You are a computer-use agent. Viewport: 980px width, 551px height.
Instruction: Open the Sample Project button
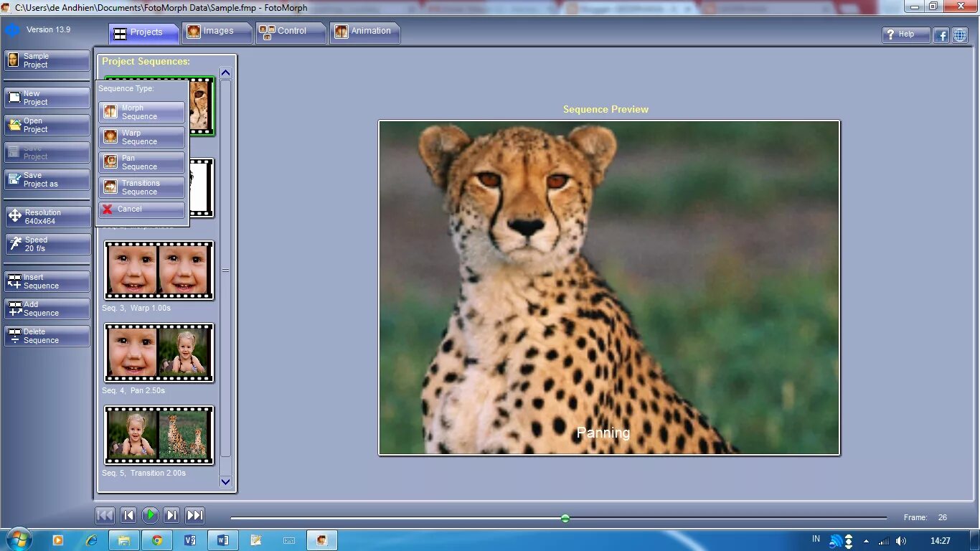47,60
